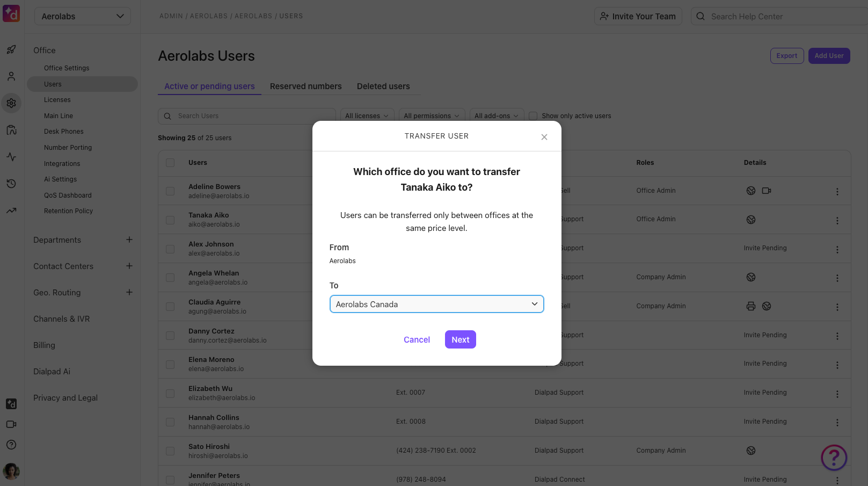The image size is (868, 486).
Task: Open Office Settings in sidebar
Action: tap(67, 68)
